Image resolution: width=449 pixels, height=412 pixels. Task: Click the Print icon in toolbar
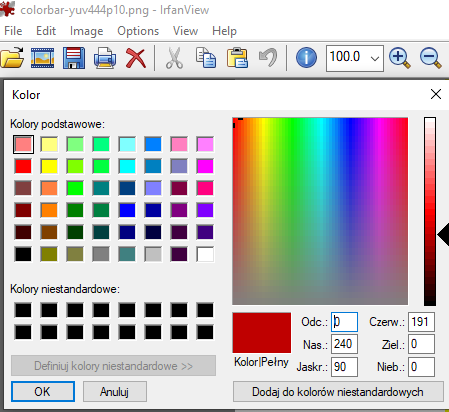point(105,58)
